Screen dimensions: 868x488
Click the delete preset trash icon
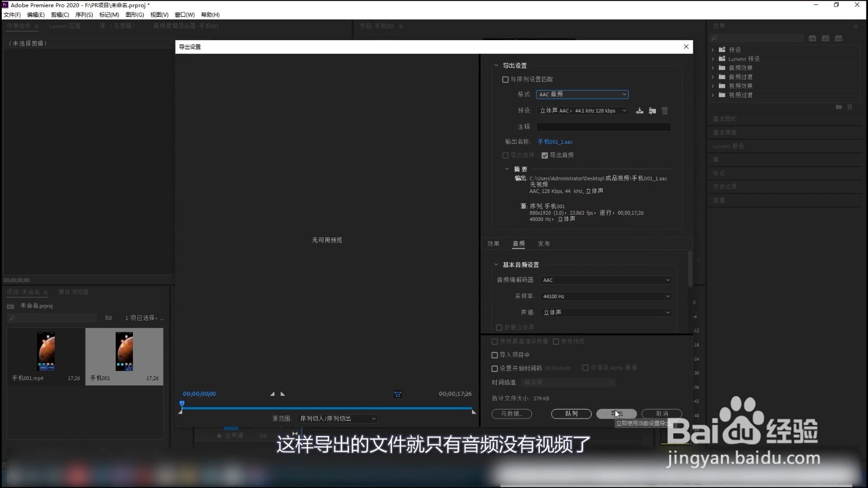pyautogui.click(x=665, y=111)
